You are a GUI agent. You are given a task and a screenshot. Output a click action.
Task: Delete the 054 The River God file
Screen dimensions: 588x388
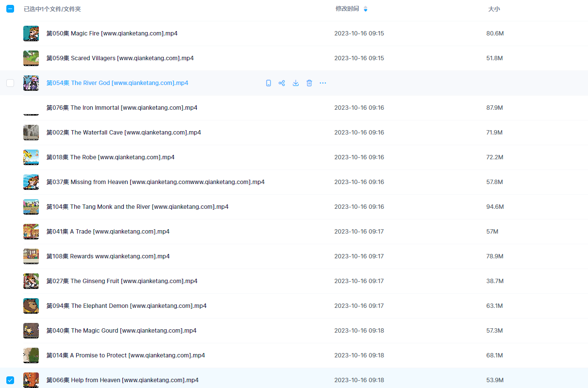tap(309, 83)
